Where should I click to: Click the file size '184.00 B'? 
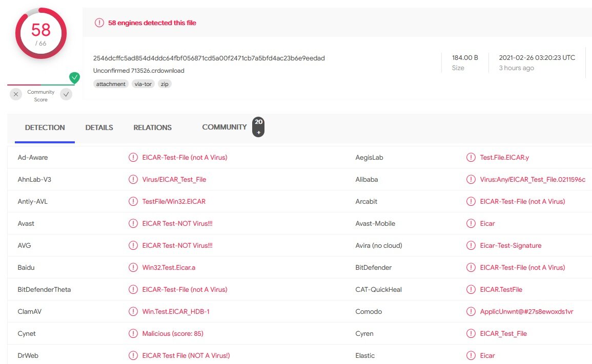465,58
